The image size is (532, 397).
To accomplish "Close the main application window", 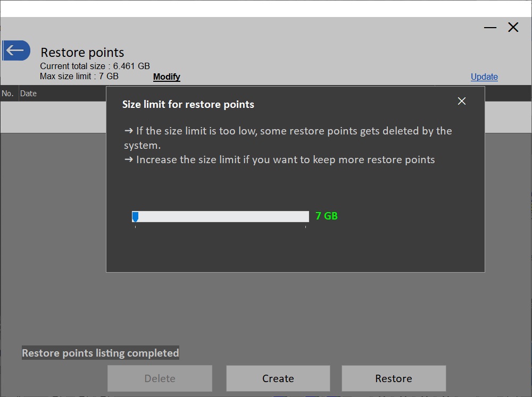I will pyautogui.click(x=513, y=28).
